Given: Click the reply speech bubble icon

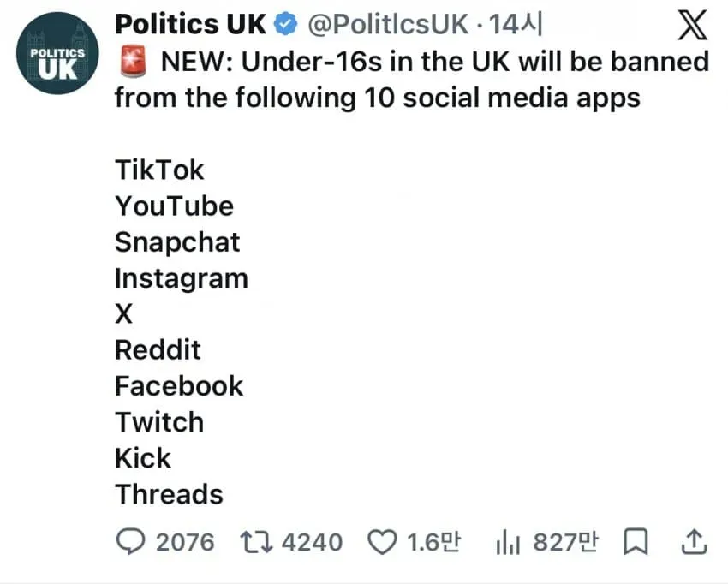Looking at the screenshot, I should click(130, 542).
